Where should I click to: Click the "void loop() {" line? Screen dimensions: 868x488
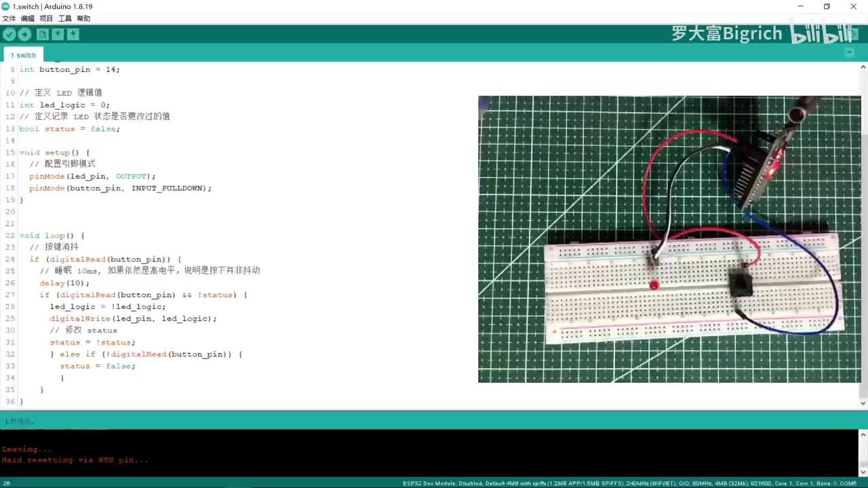[52, 235]
